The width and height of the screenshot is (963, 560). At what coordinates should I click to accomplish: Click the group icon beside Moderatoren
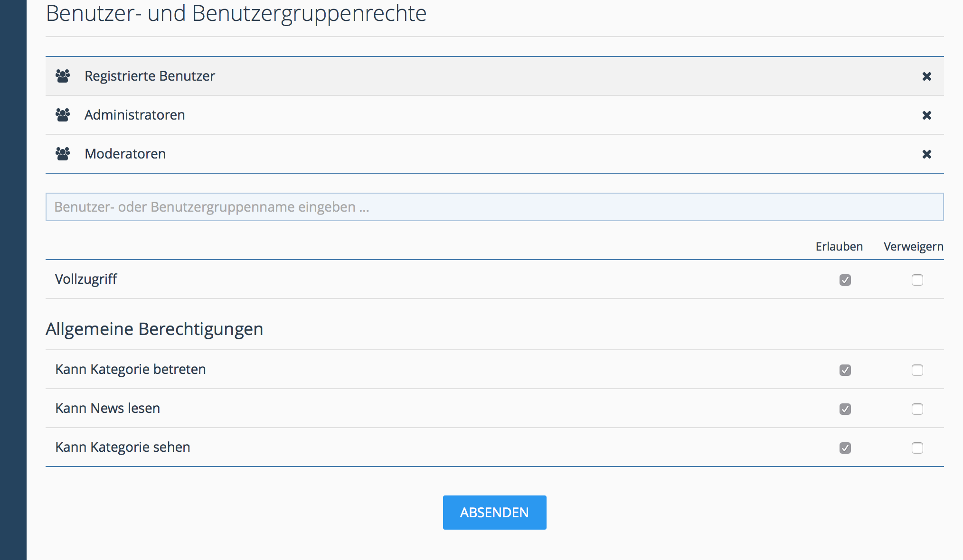pos(63,154)
